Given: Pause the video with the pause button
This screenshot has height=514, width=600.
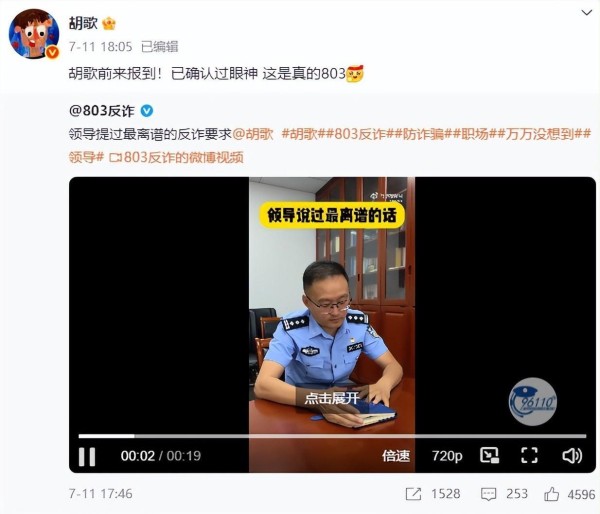Looking at the screenshot, I should 87,456.
